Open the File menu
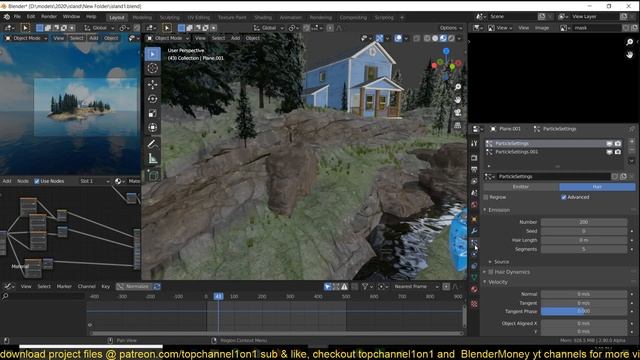This screenshot has height=360, width=640. (x=17, y=17)
